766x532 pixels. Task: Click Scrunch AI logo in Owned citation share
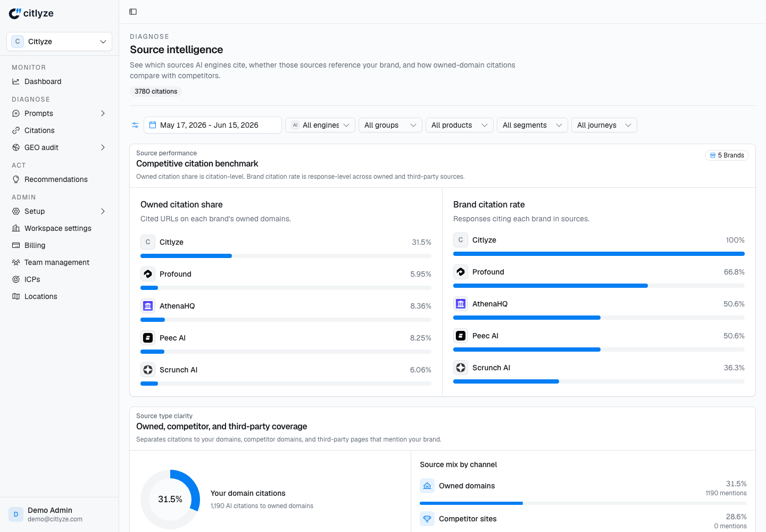coord(148,370)
